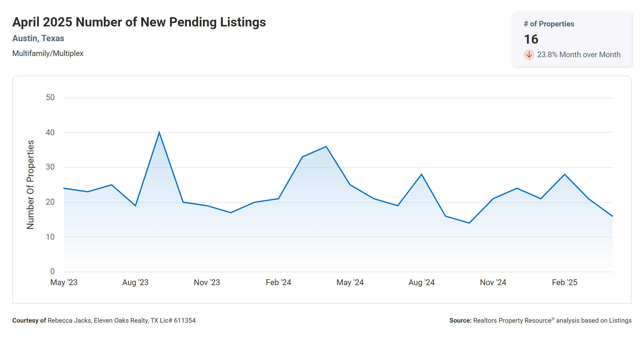Click the February 2025 peak data point

click(564, 175)
